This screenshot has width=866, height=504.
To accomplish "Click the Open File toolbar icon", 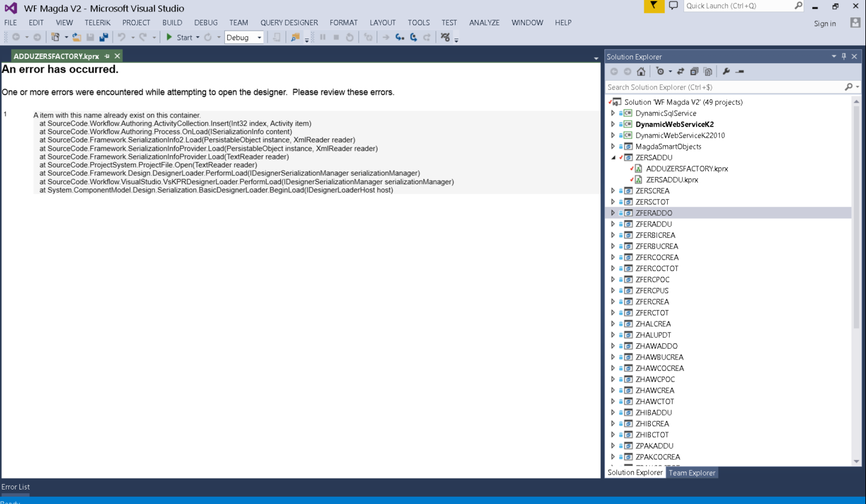I will pyautogui.click(x=77, y=37).
